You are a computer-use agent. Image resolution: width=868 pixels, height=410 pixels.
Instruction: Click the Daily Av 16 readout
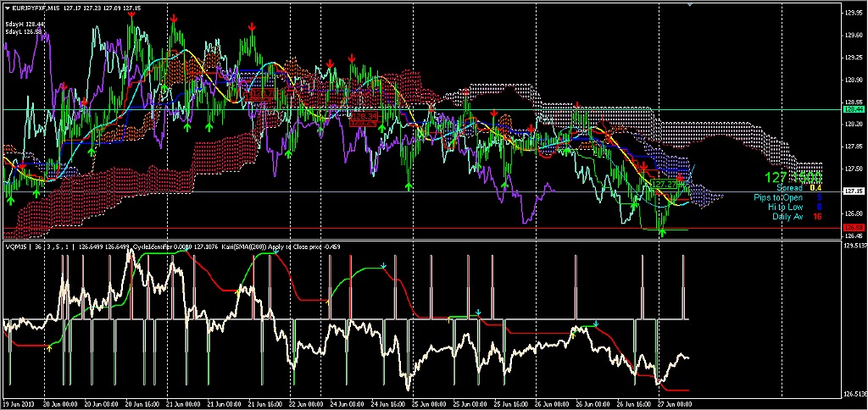pos(797,217)
